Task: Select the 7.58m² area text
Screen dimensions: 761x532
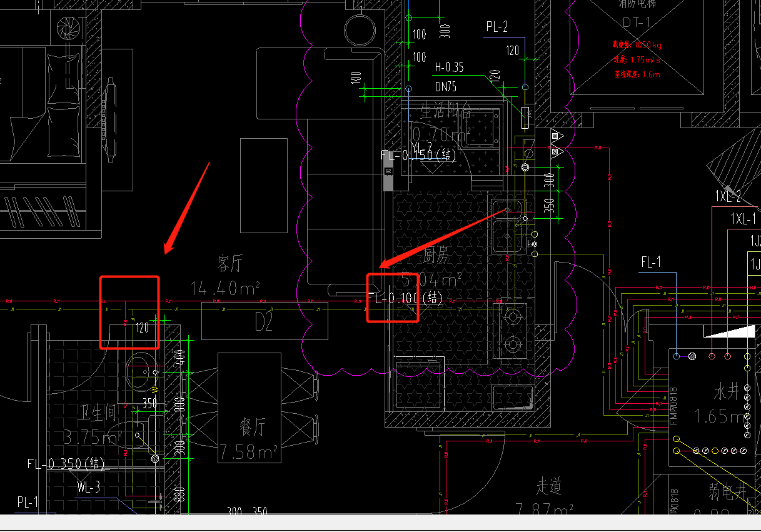Action: 249,451
